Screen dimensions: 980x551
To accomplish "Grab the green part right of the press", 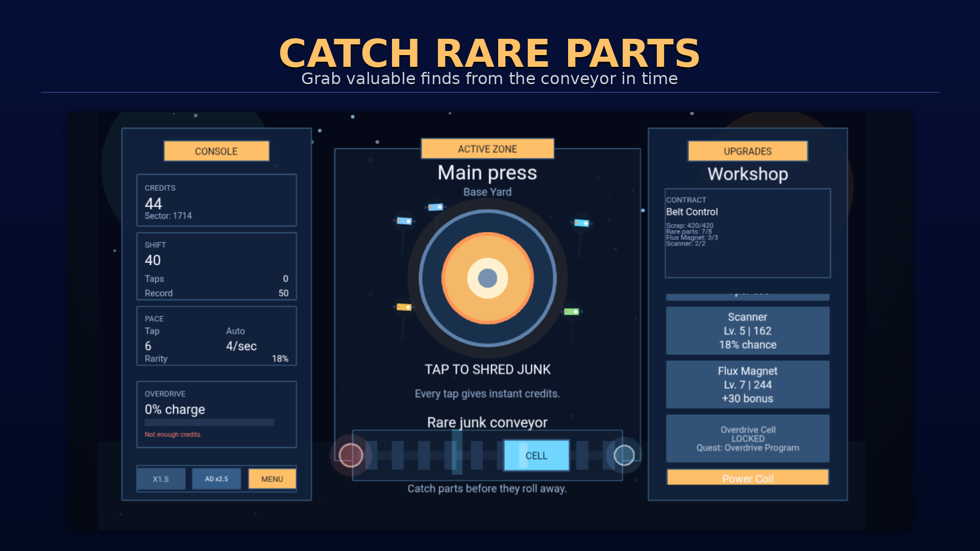I will click(x=572, y=312).
